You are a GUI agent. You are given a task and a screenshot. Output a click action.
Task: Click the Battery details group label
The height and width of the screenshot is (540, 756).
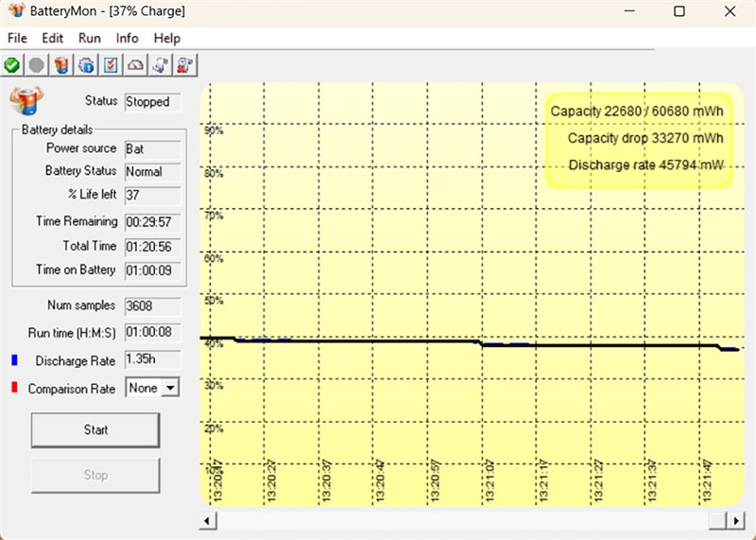tap(58, 130)
